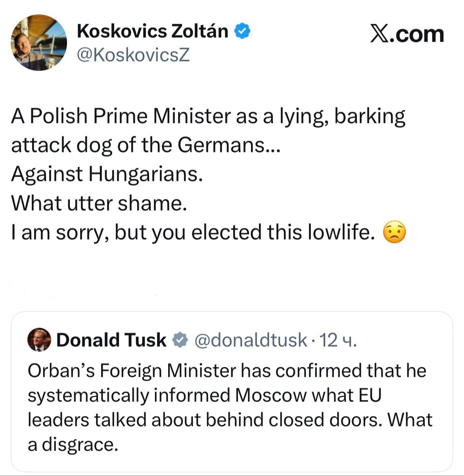Click the "What utter shame." line
This screenshot has width=464, height=476.
(x=99, y=203)
